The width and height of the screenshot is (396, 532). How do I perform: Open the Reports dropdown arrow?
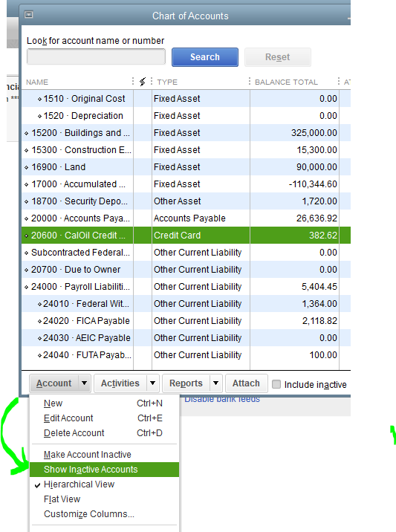[x=215, y=383]
